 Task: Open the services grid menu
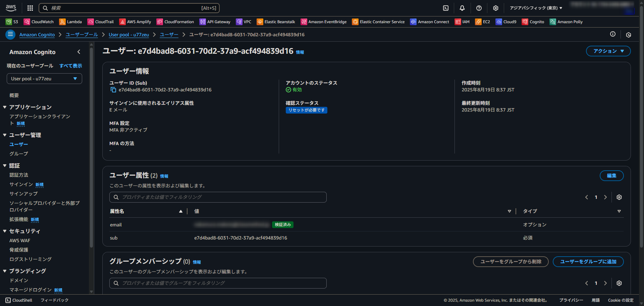click(x=30, y=8)
